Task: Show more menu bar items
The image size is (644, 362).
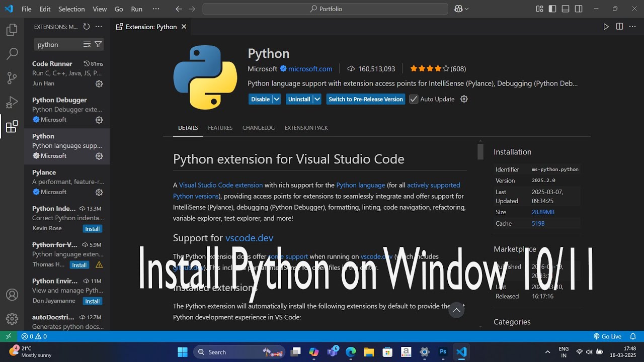Action: pyautogui.click(x=155, y=9)
